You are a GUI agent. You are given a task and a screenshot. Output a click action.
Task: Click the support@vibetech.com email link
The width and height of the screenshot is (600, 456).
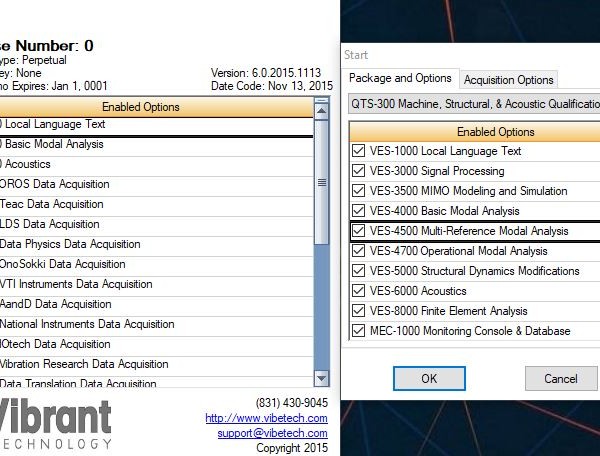(x=273, y=433)
